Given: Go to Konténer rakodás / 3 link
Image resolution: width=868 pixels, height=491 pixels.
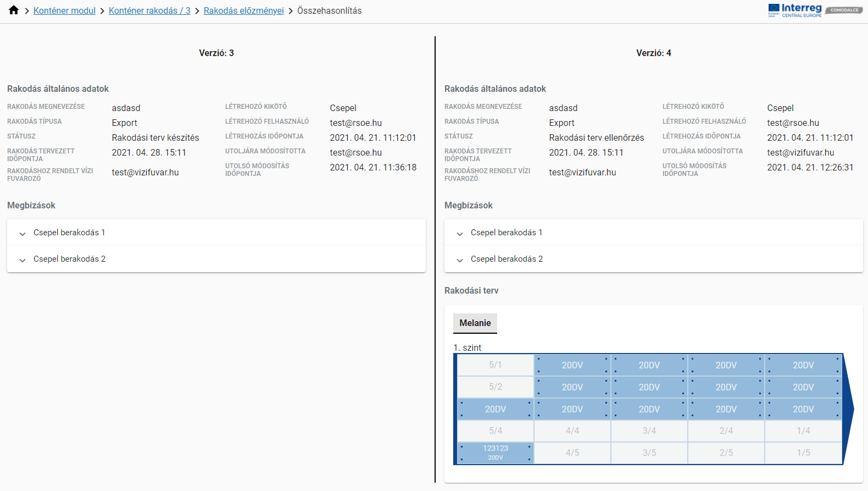Looking at the screenshot, I should [x=149, y=10].
